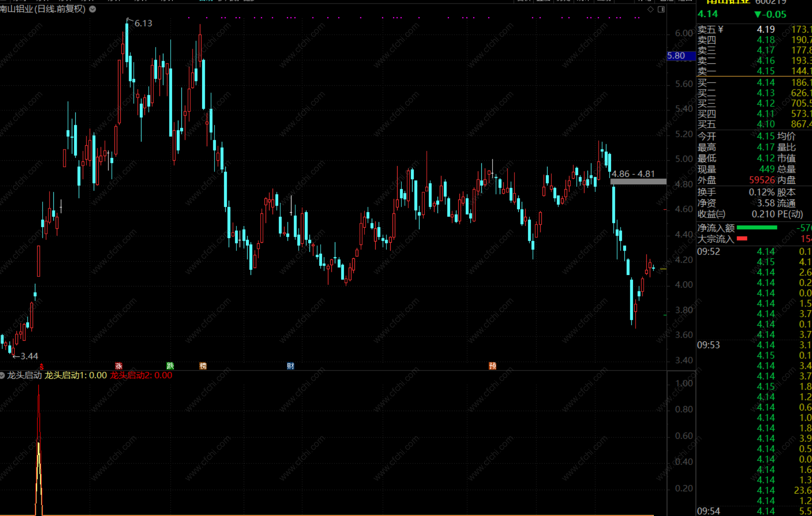
Task: Click the orange 预 forecast marker icon
Action: 493,366
